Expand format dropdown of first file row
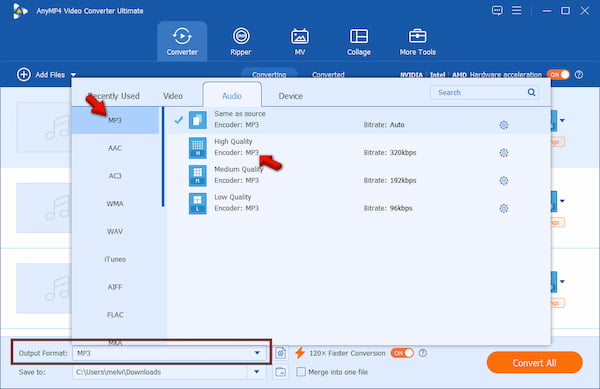This screenshot has width=600, height=389. tap(562, 120)
